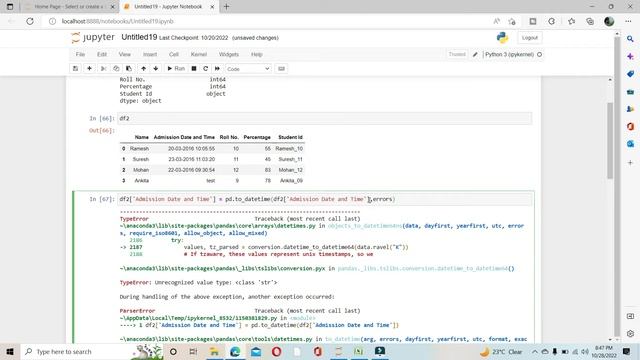Open the View menu

pos(124,54)
